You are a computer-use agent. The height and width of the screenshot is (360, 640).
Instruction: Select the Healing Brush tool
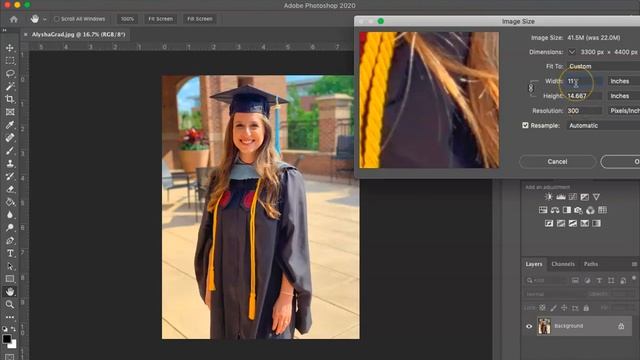coord(10,138)
